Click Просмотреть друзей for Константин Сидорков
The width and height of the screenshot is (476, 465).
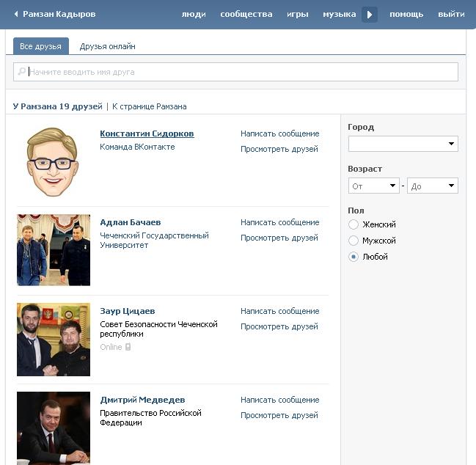[279, 149]
